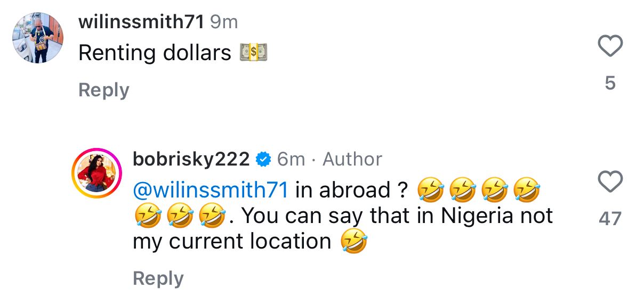This screenshot has height=297, width=644.
Task: Open the wilinssmith71 username link
Action: (x=141, y=22)
